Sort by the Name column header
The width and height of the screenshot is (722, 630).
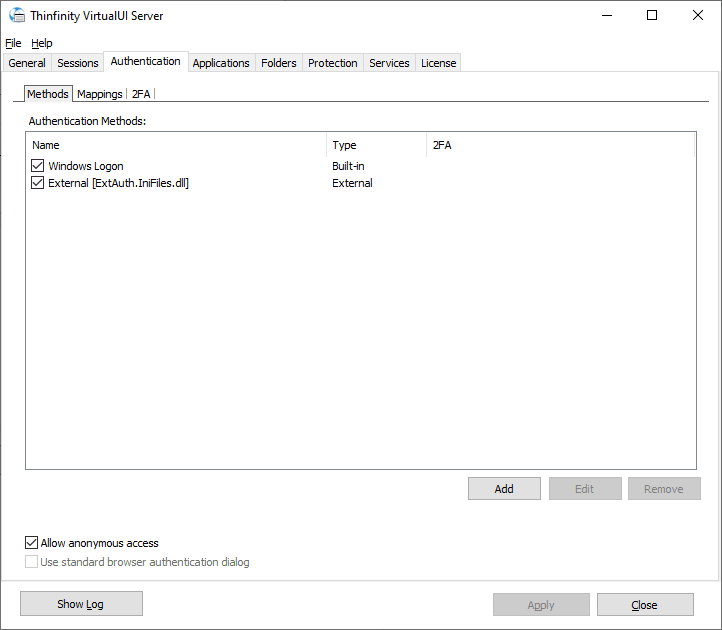[x=177, y=145]
